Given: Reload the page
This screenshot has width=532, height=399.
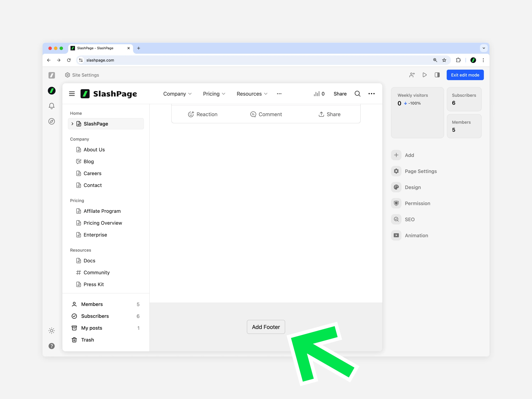Looking at the screenshot, I should pos(69,60).
